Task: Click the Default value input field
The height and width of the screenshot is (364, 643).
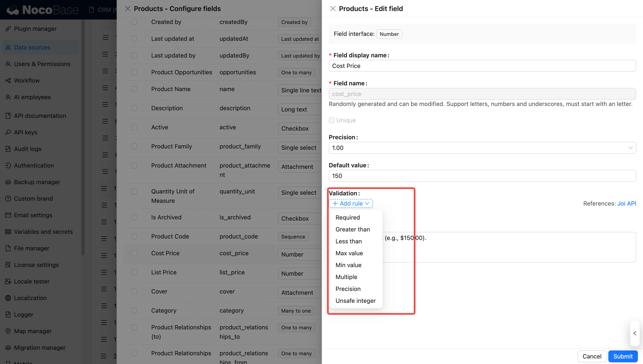Action: [x=482, y=176]
